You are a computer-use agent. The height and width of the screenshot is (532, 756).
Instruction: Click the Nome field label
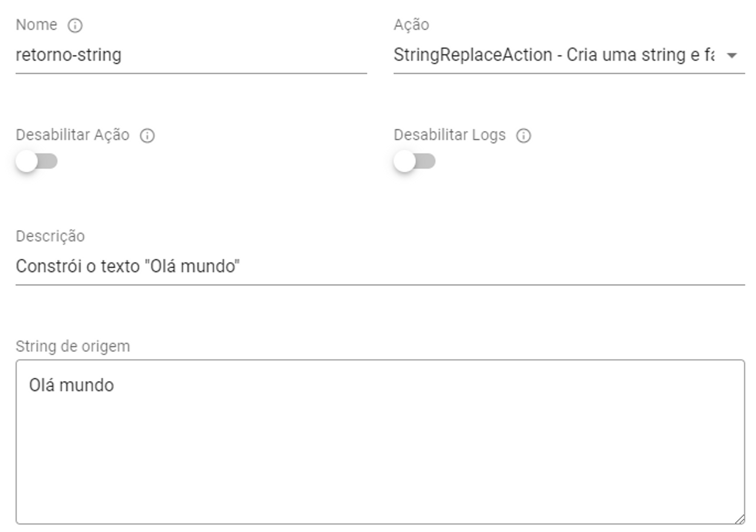tap(36, 25)
